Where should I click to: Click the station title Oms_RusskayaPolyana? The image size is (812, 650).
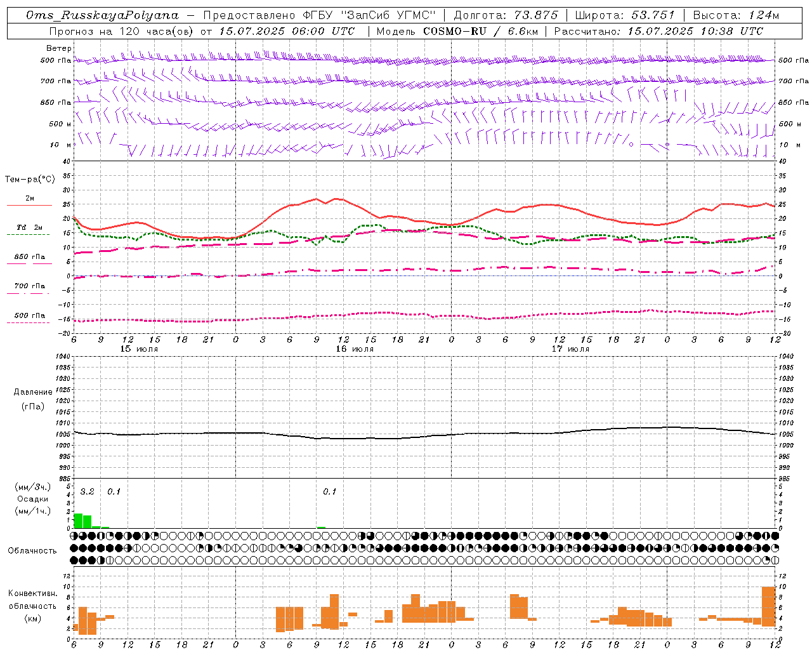tap(102, 15)
